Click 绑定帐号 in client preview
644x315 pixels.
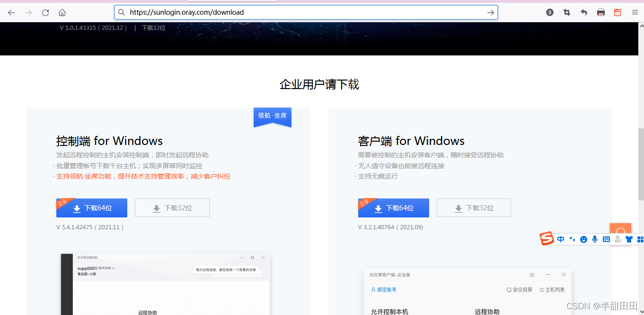[384, 289]
